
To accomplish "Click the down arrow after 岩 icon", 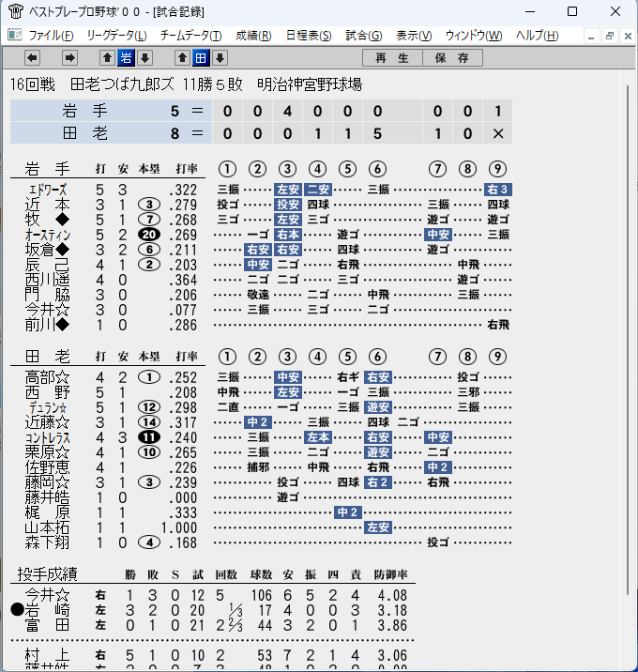I will click(144, 58).
